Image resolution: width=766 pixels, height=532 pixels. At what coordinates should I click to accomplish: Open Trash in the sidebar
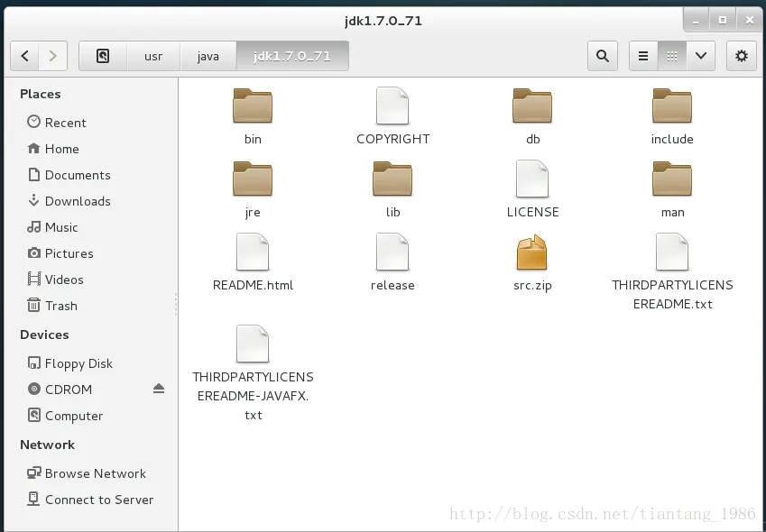click(91, 306)
